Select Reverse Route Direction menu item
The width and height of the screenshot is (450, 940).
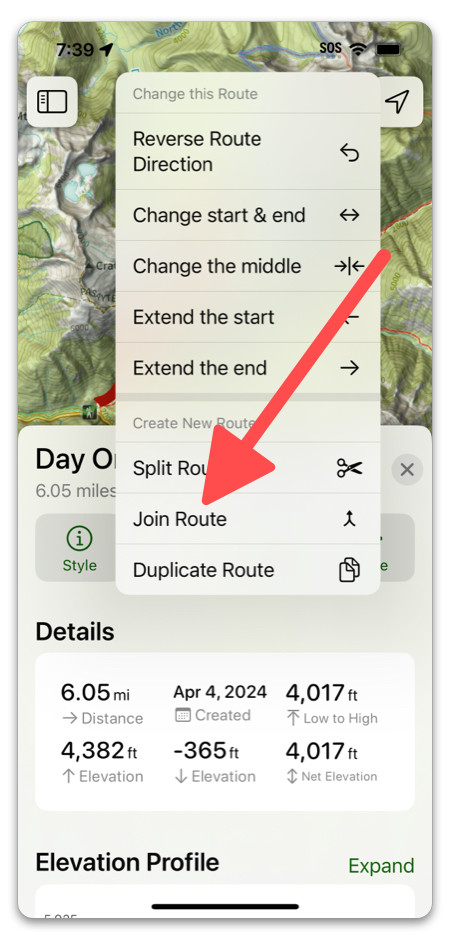(247, 152)
